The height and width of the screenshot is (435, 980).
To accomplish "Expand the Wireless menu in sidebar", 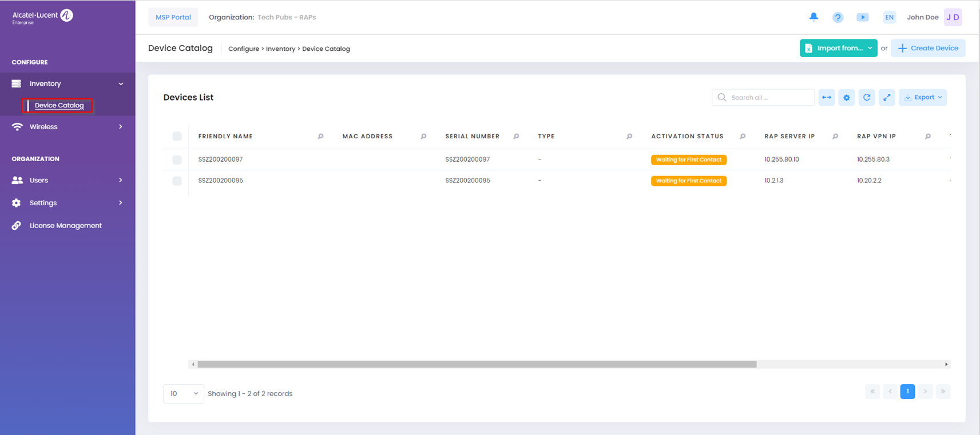I will tap(68, 127).
